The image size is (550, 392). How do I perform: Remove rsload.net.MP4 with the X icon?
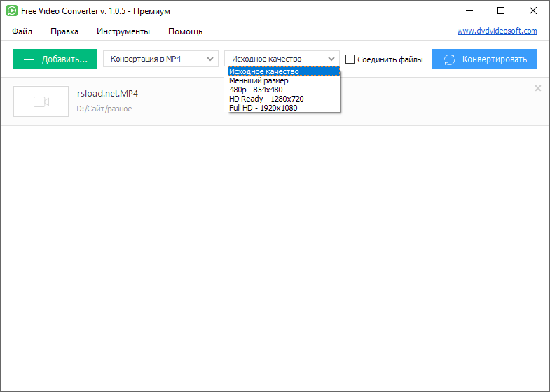coord(537,88)
